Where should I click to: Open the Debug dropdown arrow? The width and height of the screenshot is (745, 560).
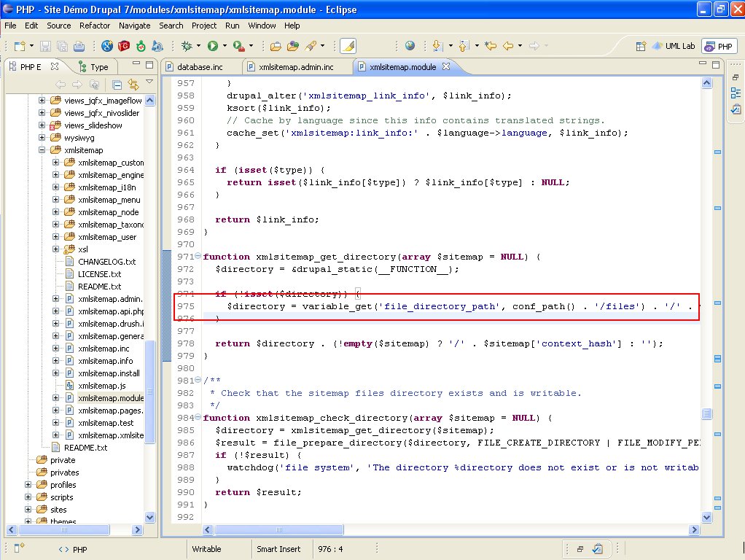198,46
